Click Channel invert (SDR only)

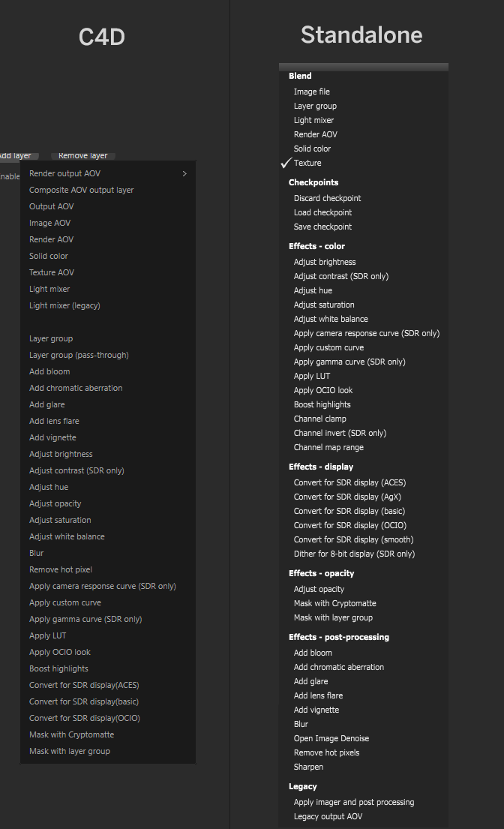click(x=340, y=433)
